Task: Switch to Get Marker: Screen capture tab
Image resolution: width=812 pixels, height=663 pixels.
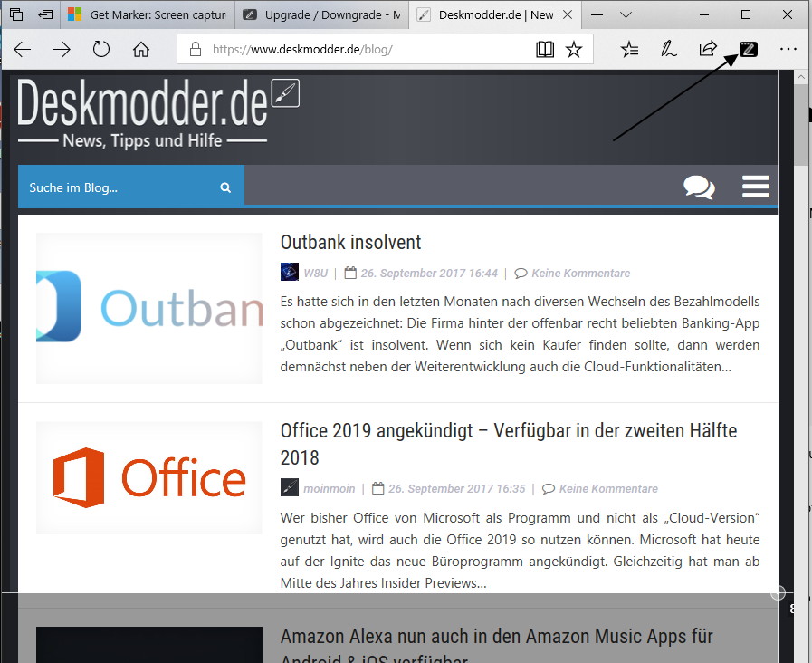Action: point(148,15)
